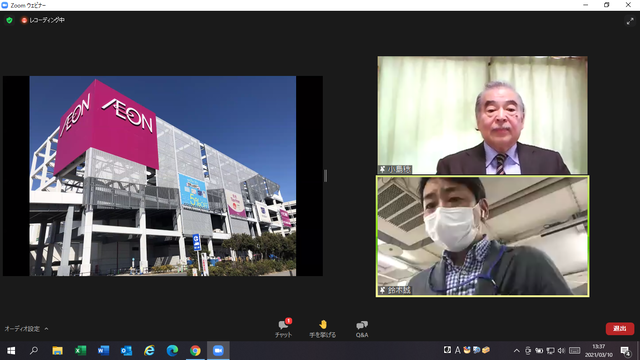Show hidden system tray icons
The image size is (640, 360).
click(517, 351)
